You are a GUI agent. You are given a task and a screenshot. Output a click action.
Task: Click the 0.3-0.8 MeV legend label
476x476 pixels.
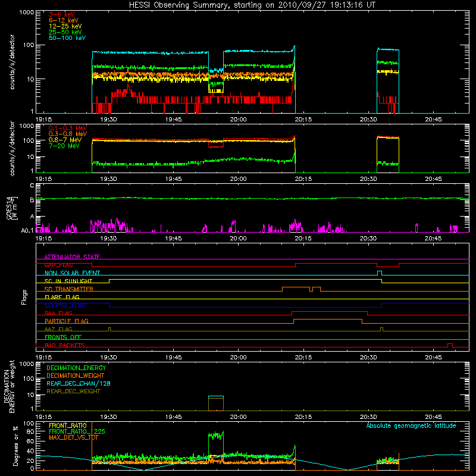pos(67,134)
